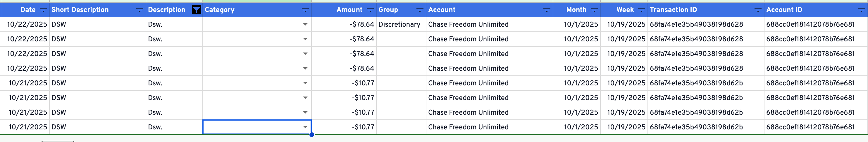868x142 pixels.
Task: Select the Discretionary group cell
Action: [399, 25]
